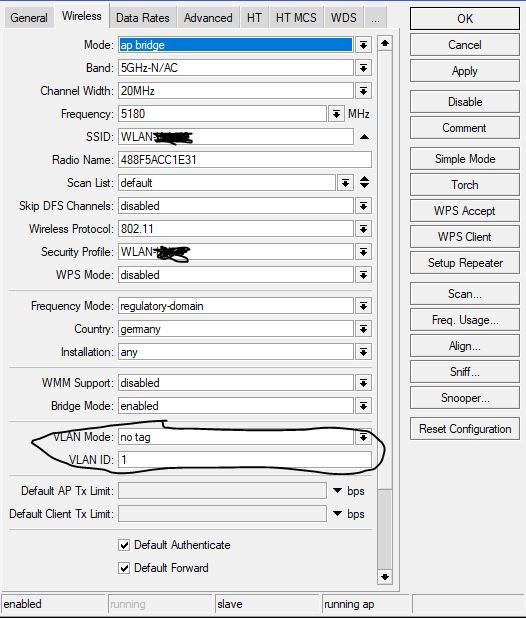This screenshot has width=526, height=619.
Task: Click the Comment button
Action: point(465,128)
